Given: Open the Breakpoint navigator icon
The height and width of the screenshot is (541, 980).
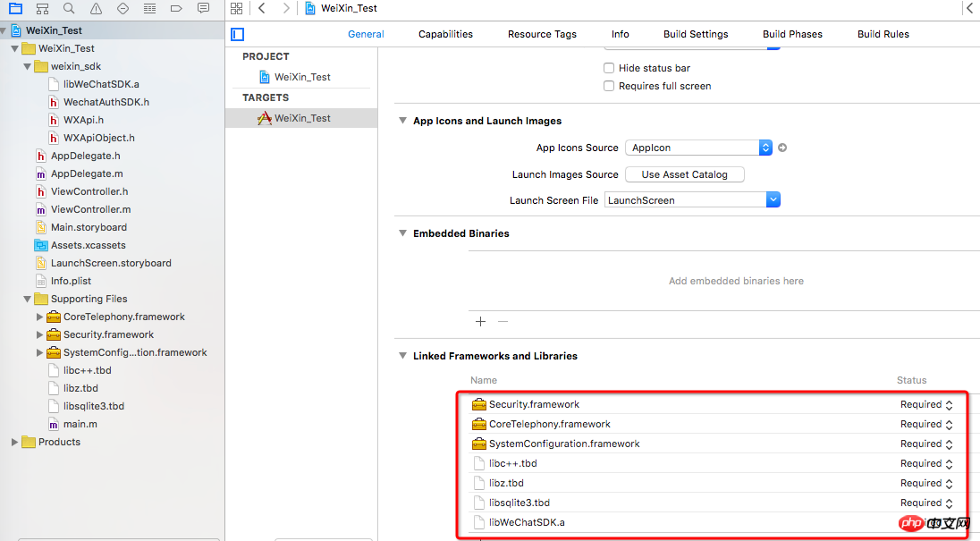Looking at the screenshot, I should 176,9.
